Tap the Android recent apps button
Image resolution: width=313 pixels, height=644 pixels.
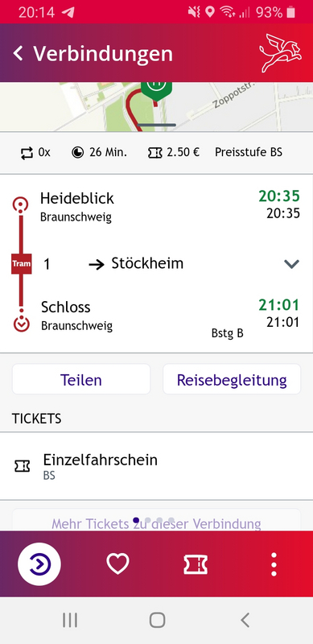pyautogui.click(x=70, y=620)
